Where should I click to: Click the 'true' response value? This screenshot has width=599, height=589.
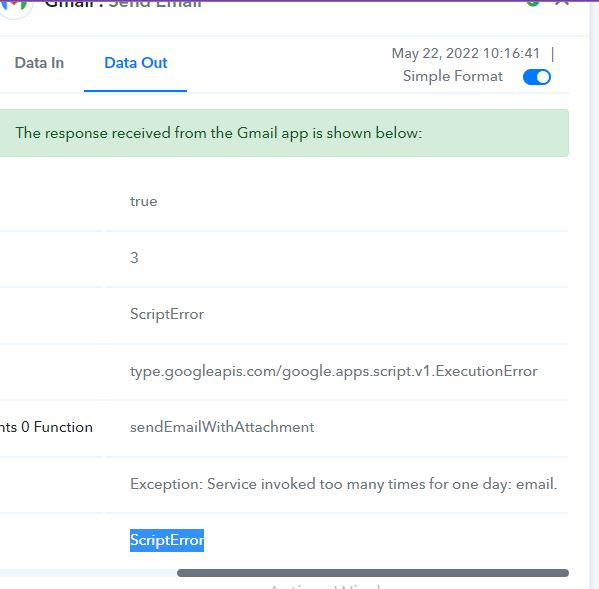click(144, 201)
